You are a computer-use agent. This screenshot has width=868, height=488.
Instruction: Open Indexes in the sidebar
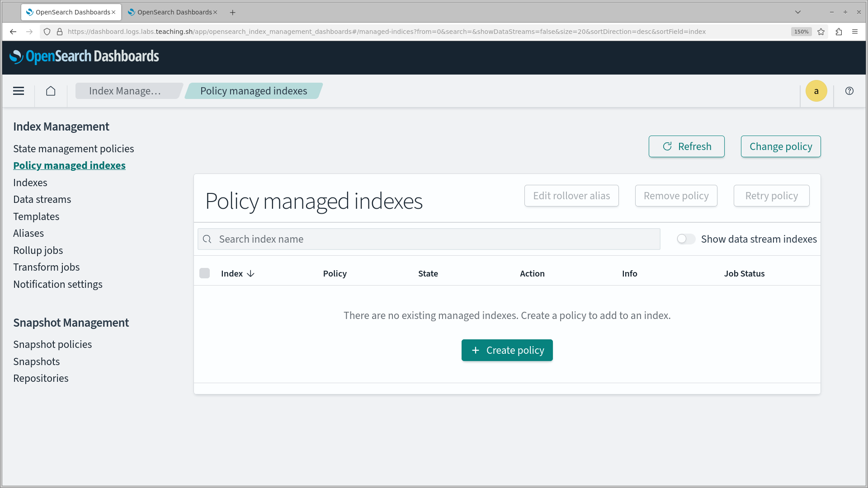click(x=30, y=183)
